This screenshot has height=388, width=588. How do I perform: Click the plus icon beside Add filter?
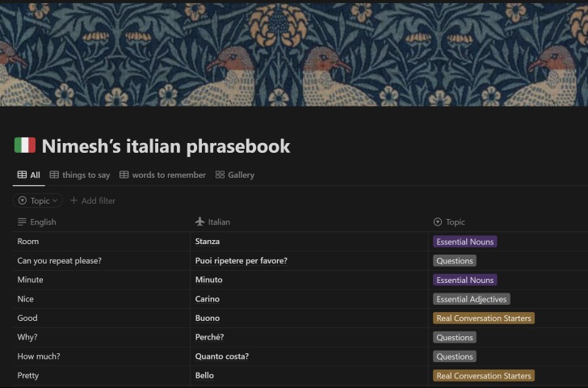click(x=74, y=200)
